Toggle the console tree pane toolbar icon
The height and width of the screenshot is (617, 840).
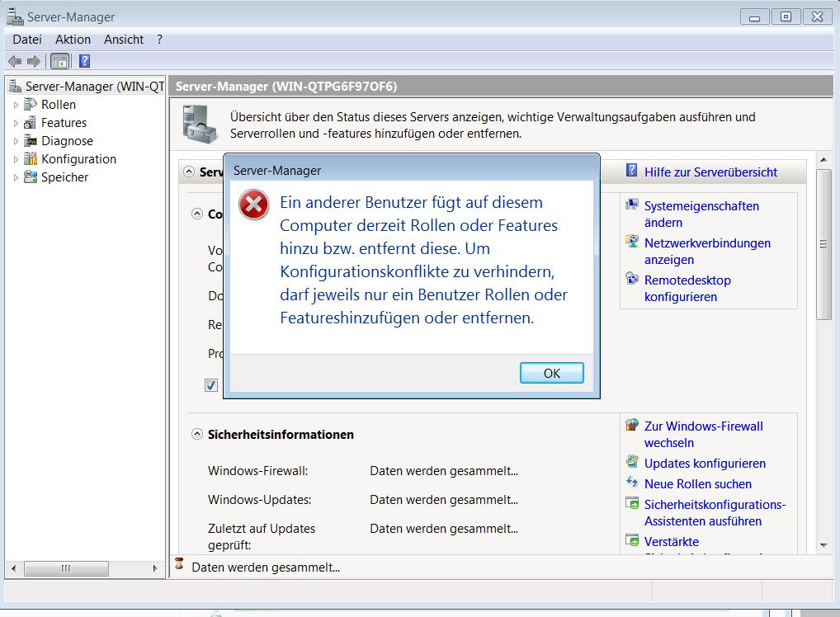pos(60,61)
